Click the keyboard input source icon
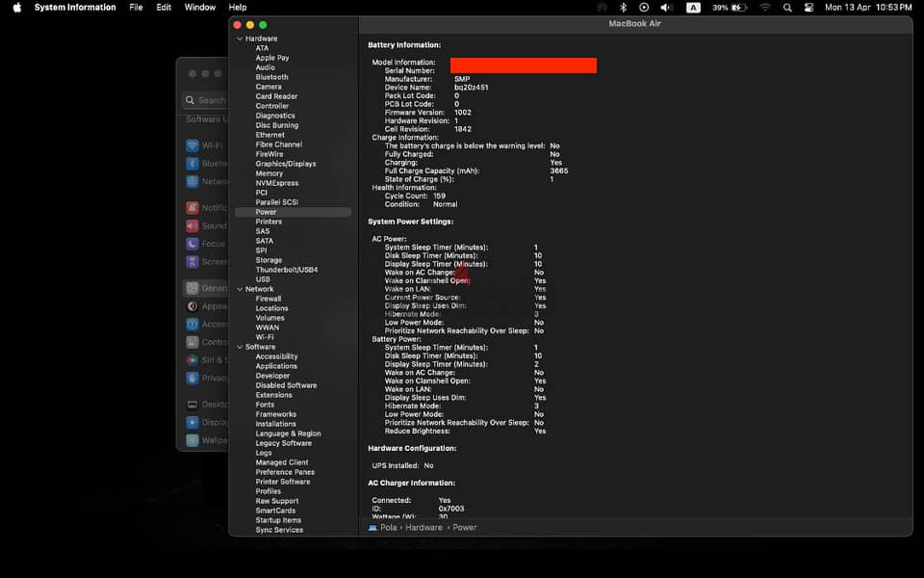Viewport: 924px width, 578px height. [694, 7]
